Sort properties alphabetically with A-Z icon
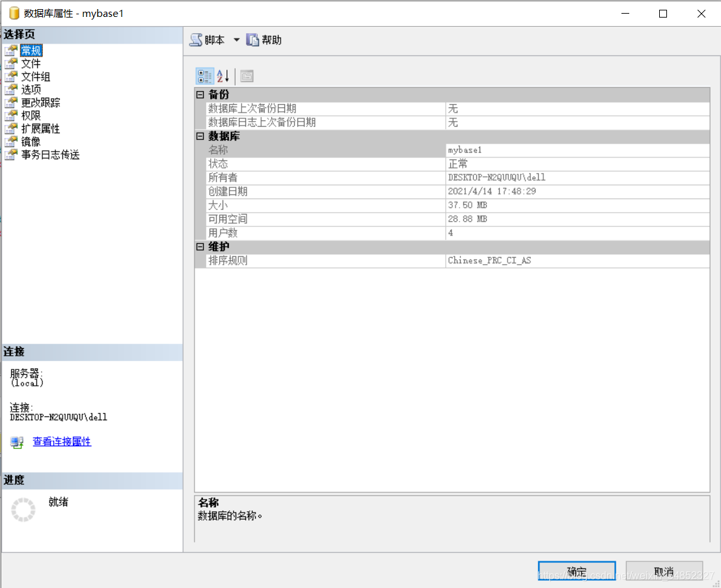Viewport: 721px width, 588px height. click(x=223, y=76)
